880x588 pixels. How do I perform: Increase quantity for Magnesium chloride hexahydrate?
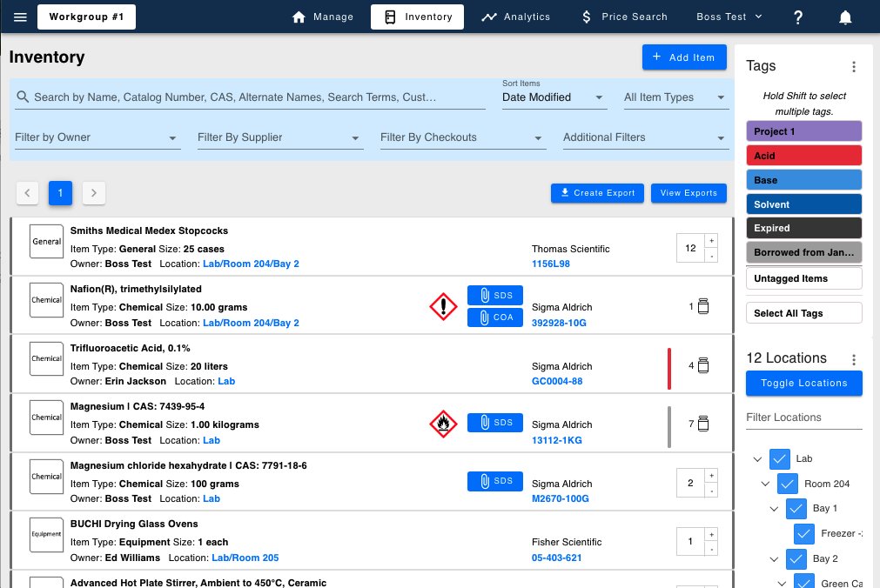pyautogui.click(x=711, y=476)
